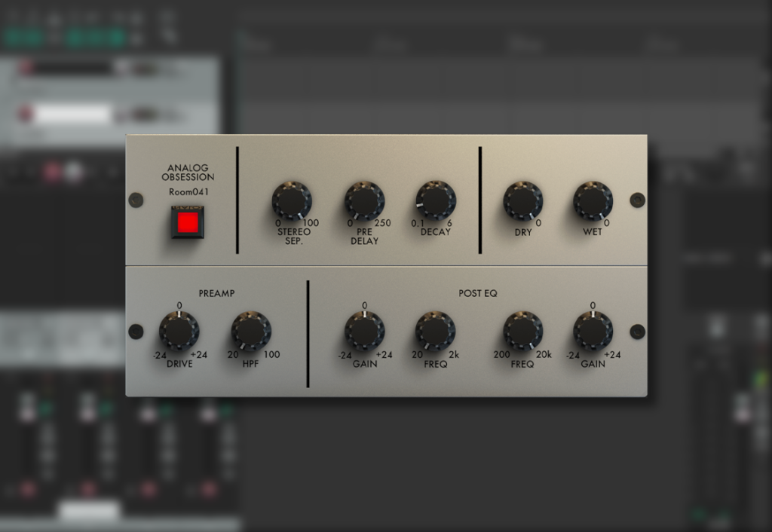
Task: Click the WET level knob
Action: [x=593, y=201]
